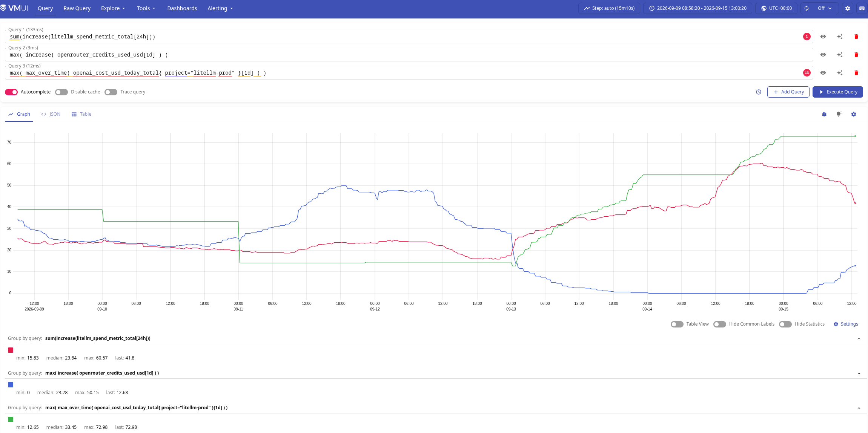868x433 pixels.
Task: Click the VMUI logo
Action: 14,8
